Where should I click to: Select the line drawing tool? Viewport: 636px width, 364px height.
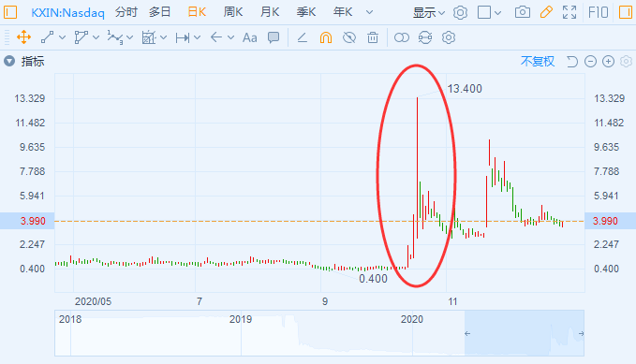(x=48, y=37)
